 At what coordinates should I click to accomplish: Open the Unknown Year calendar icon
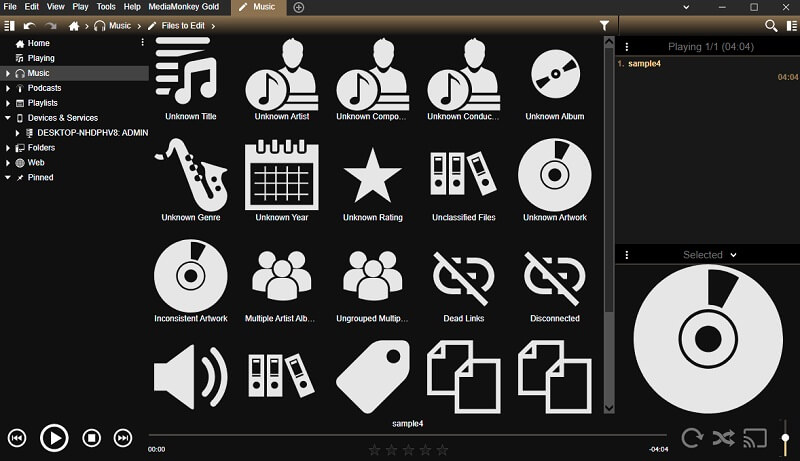[x=281, y=174]
